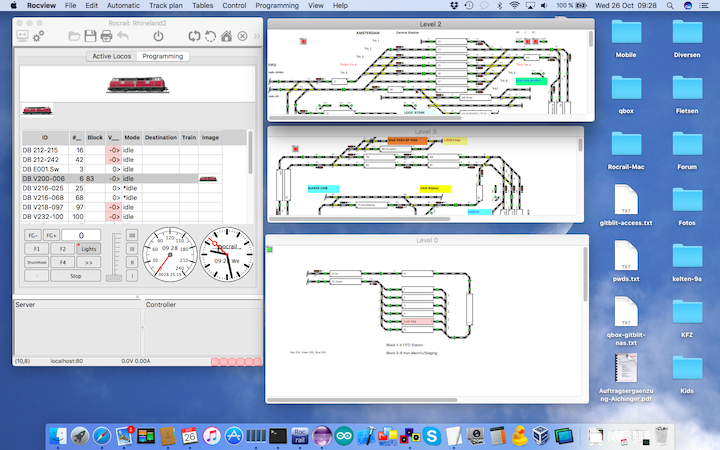Expand the toolbar overflow chevron
Viewport: 720px width, 450px height.
click(257, 36)
